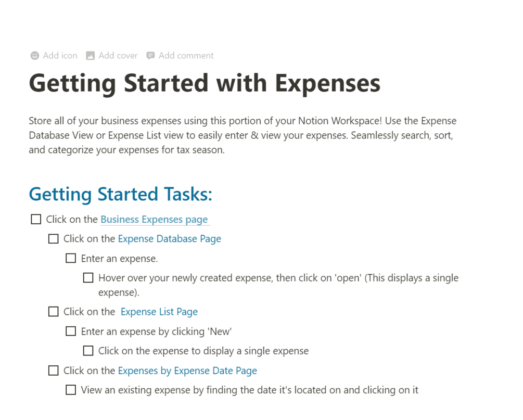
Task: Tick the Expense Database Page task checkbox
Action: click(x=53, y=239)
